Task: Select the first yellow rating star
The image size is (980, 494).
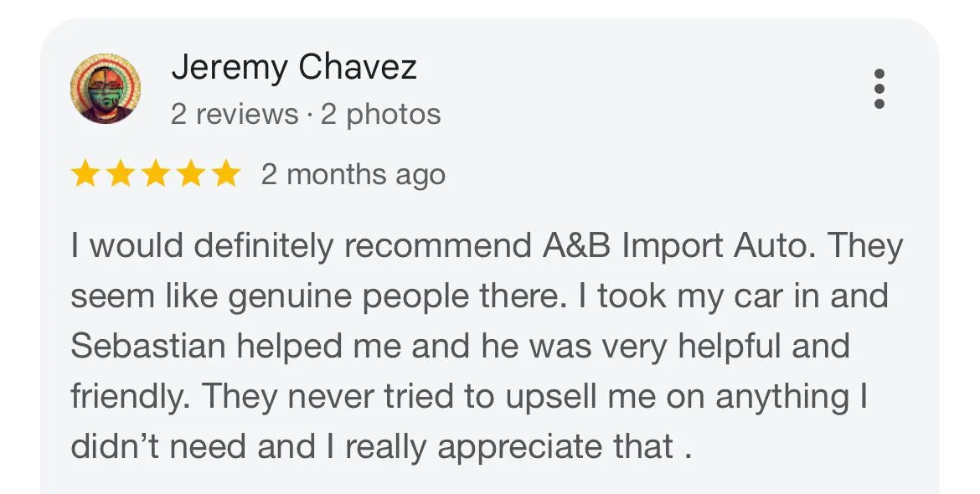Action: pos(85,173)
